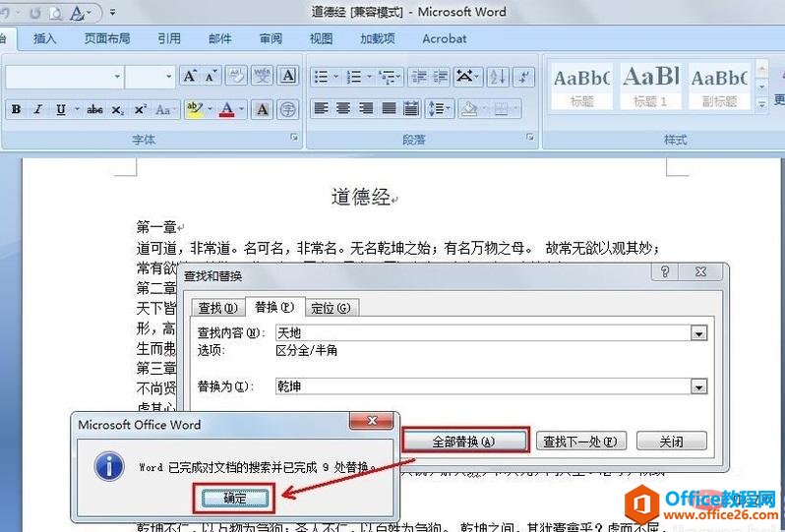Increase paragraph indent

coord(441,77)
